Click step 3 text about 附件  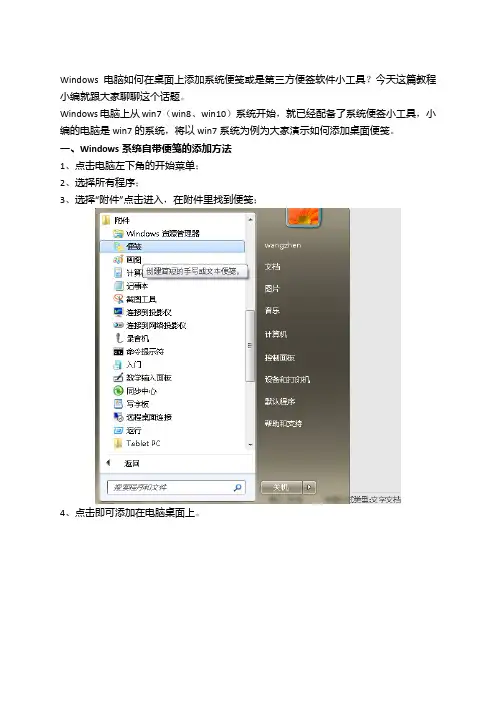click(159, 200)
